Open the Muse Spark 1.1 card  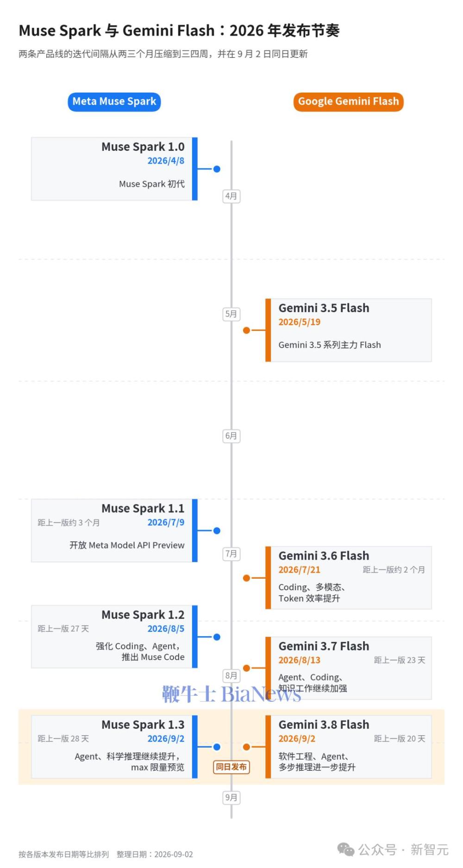click(x=114, y=531)
